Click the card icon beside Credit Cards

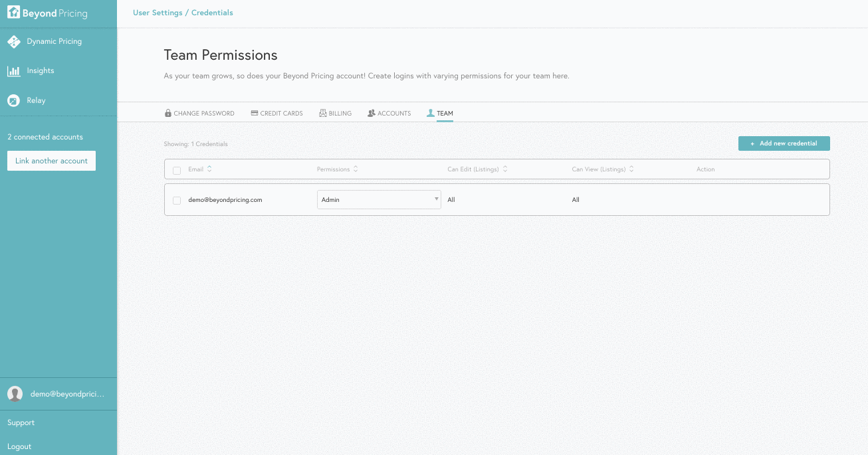click(255, 114)
